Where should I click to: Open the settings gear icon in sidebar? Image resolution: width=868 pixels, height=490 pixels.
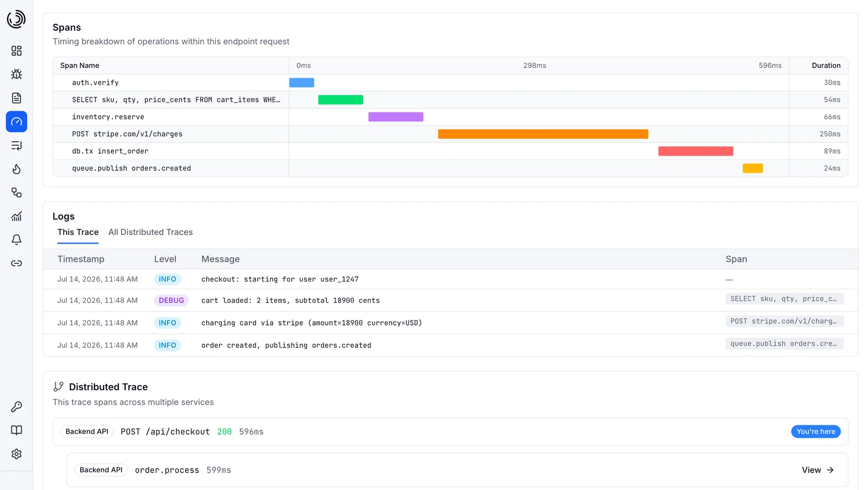coord(16,454)
